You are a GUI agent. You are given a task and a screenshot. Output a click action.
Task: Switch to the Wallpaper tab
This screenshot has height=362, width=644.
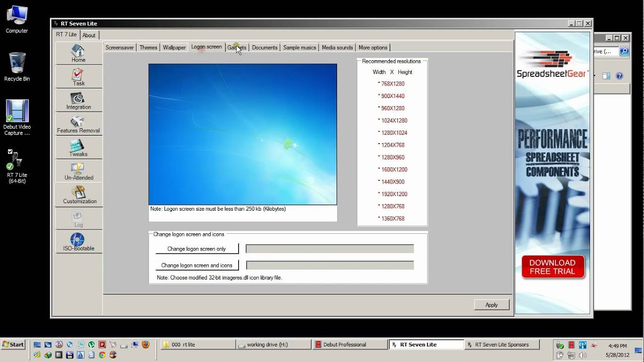(x=174, y=48)
